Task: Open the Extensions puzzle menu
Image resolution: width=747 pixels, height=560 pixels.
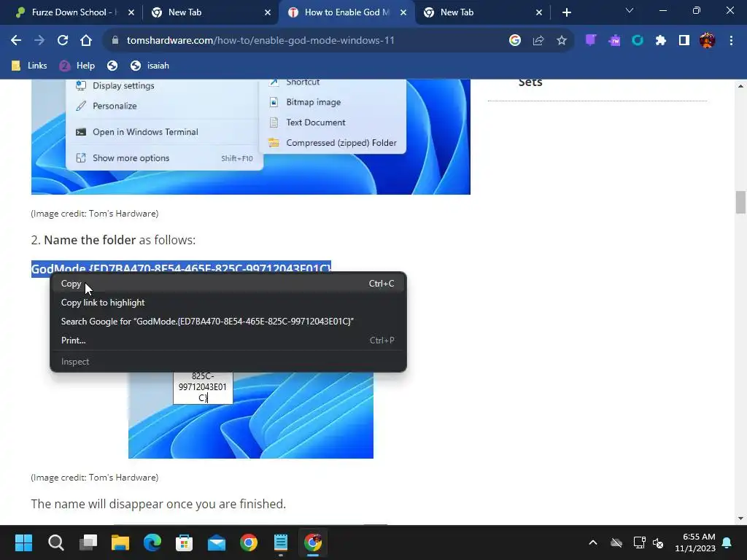Action: (661, 41)
